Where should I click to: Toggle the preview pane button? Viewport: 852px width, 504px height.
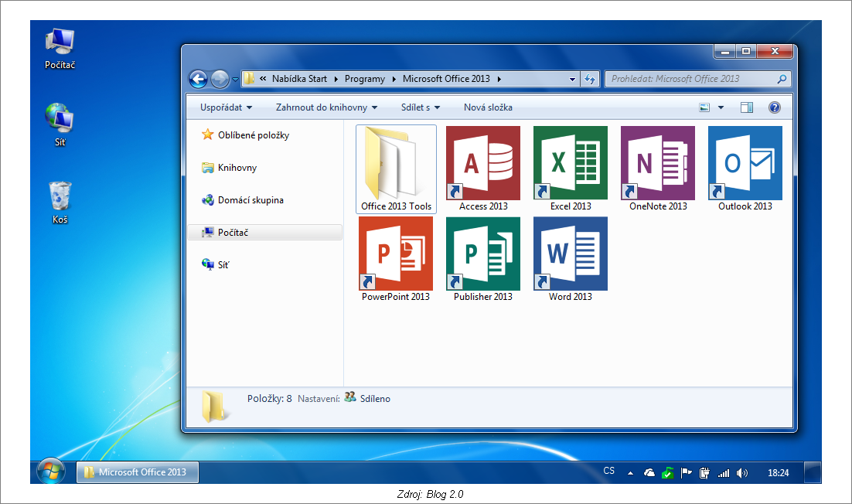click(746, 107)
